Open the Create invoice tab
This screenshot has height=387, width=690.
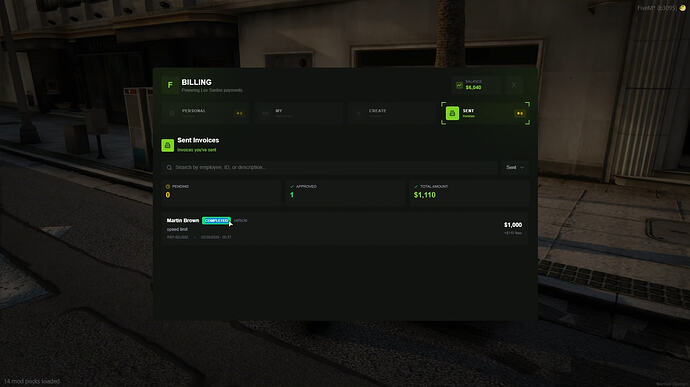click(391, 113)
